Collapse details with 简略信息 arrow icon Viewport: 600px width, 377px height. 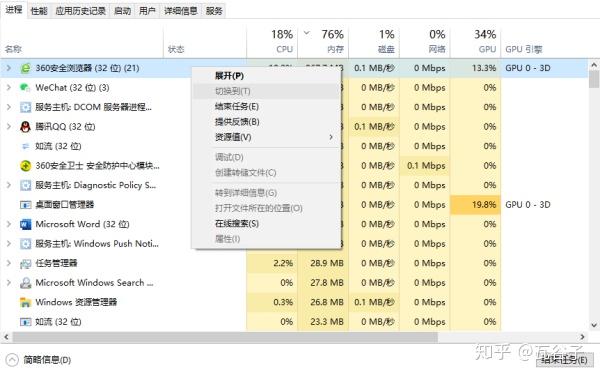[12, 360]
